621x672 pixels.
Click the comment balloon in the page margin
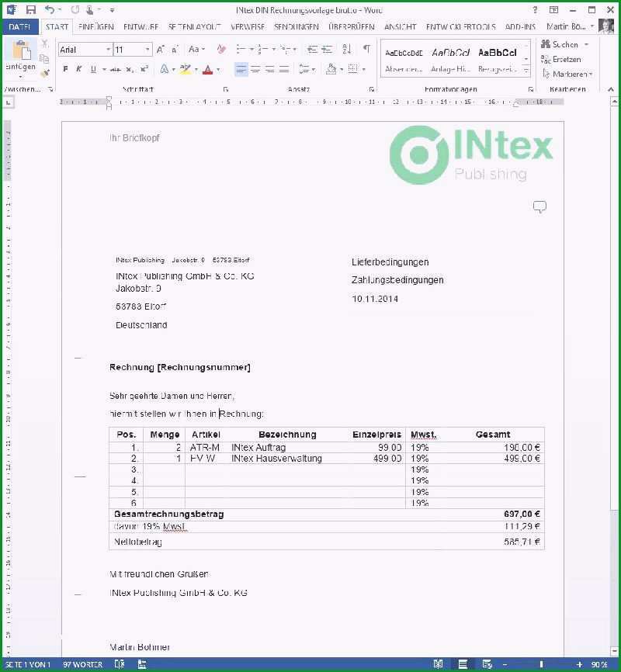coord(539,206)
